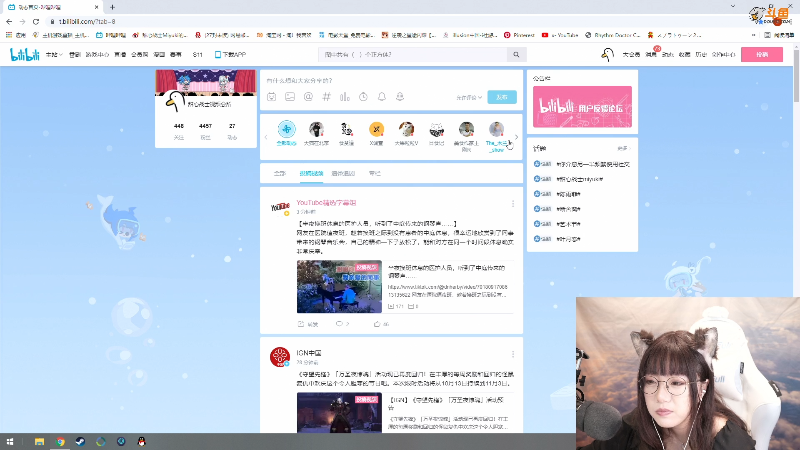Switch to the 视频投稿 feed tab
Image resolution: width=800 pixels, height=450 pixels.
tap(311, 173)
